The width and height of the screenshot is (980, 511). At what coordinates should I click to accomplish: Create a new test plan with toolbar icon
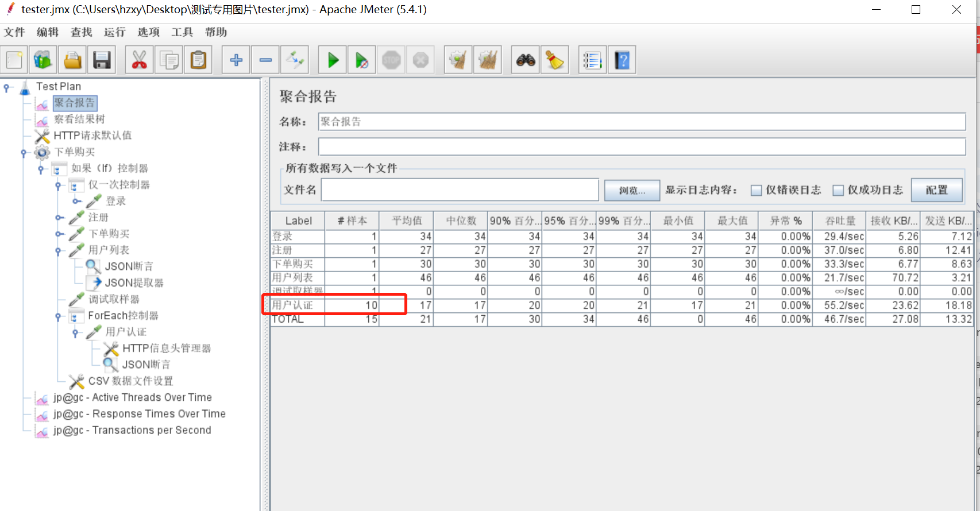click(x=14, y=60)
